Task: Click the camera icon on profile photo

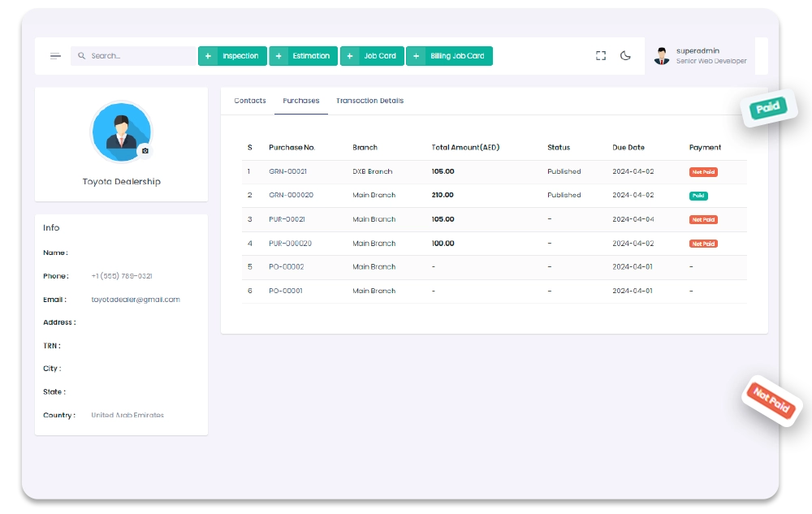Action: click(145, 151)
